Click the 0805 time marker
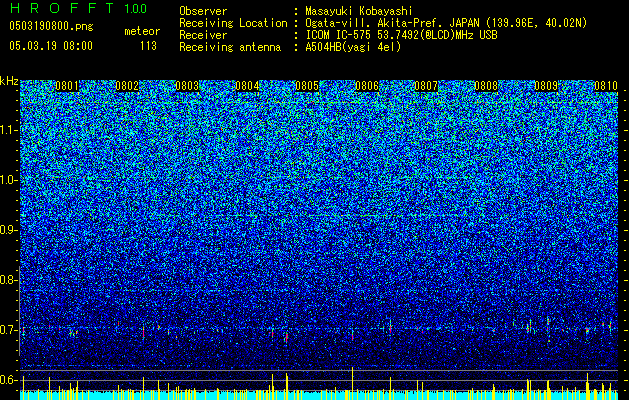The height and width of the screenshot is (400, 629). coord(307,86)
